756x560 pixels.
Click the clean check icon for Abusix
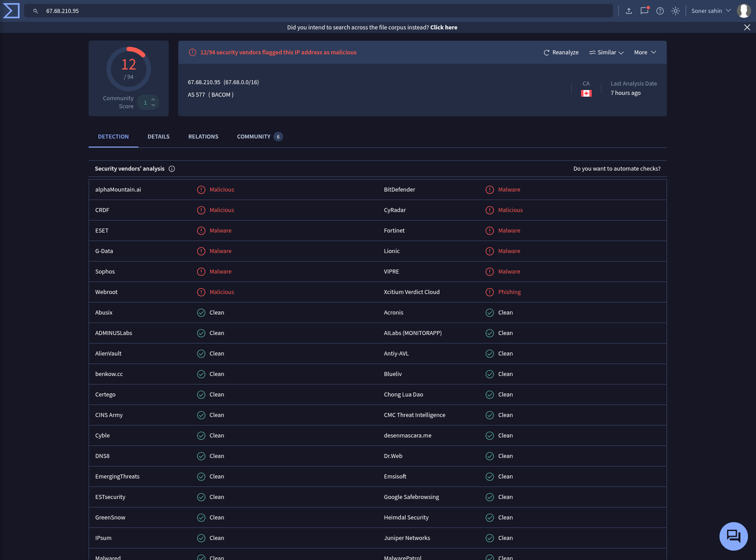201,313
